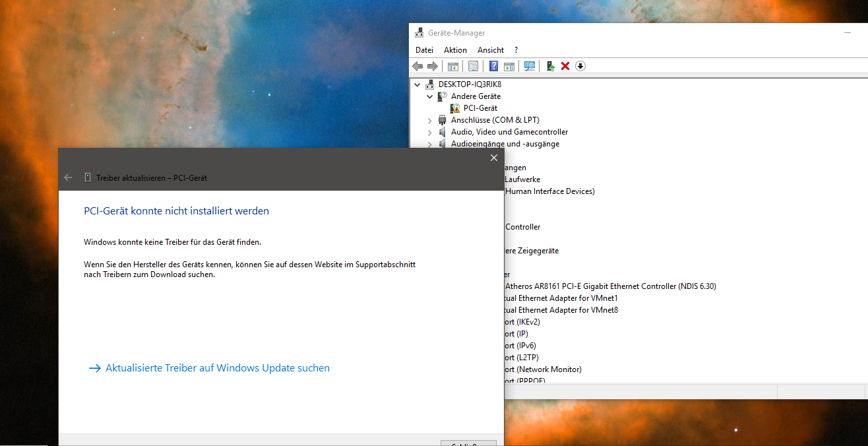Click the device icon in driver dialog title
The image size is (868, 446).
pos(87,177)
